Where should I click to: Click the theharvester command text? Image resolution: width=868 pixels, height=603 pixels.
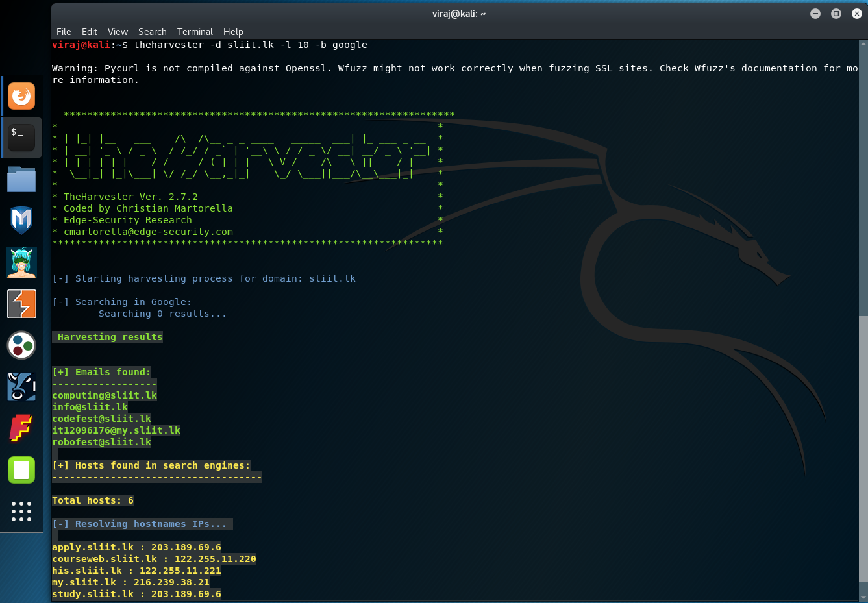pos(251,45)
